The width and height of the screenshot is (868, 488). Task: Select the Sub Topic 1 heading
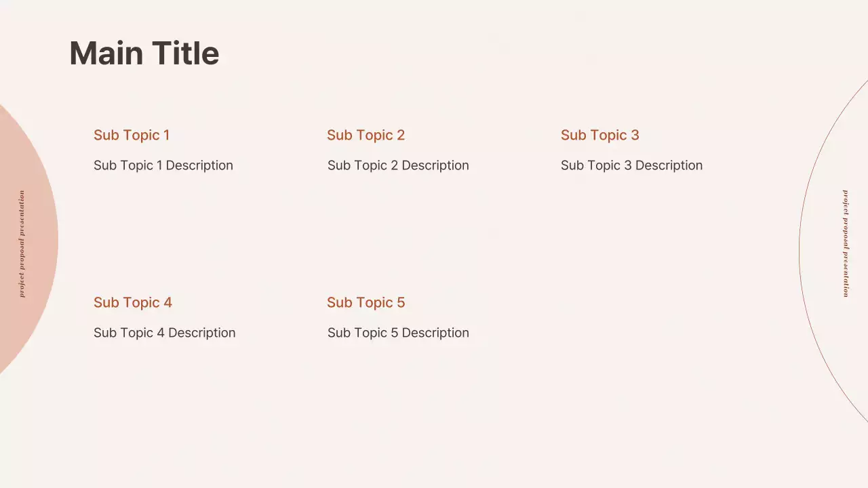point(132,135)
